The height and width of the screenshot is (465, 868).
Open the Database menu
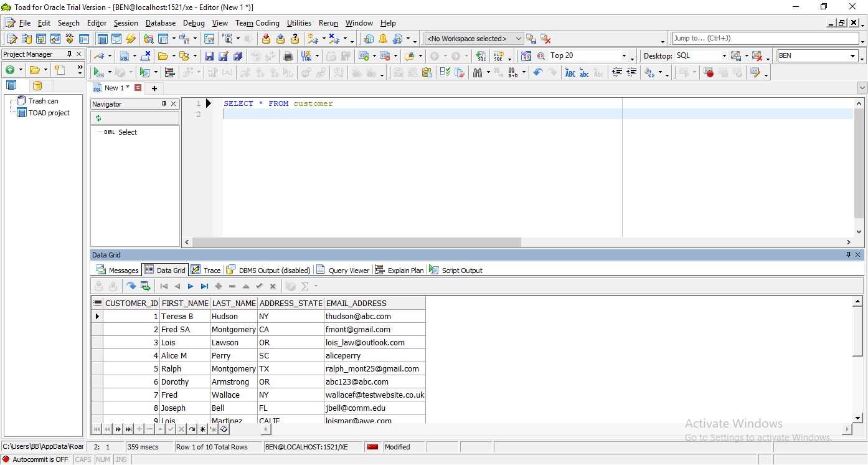pyautogui.click(x=160, y=23)
